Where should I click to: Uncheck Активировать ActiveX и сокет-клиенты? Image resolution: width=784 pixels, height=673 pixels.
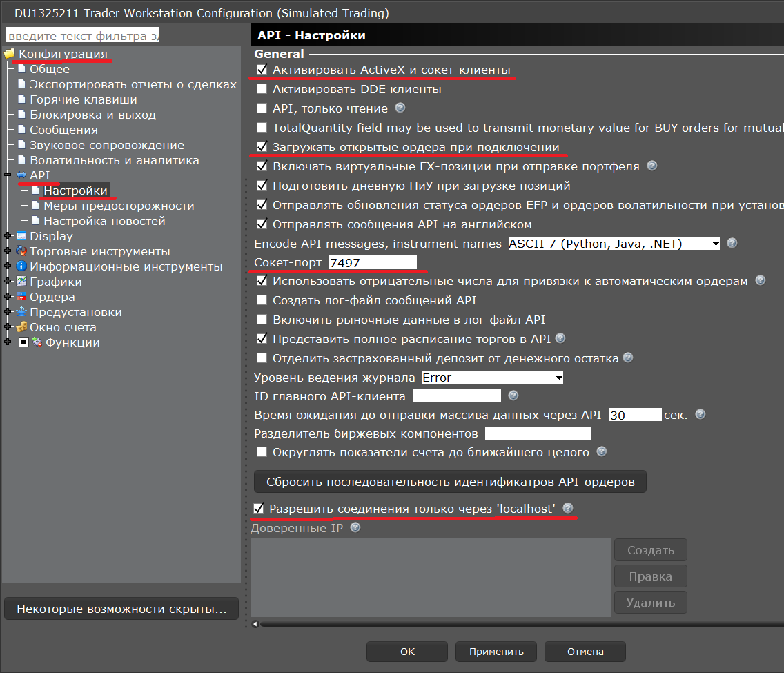pyautogui.click(x=262, y=70)
